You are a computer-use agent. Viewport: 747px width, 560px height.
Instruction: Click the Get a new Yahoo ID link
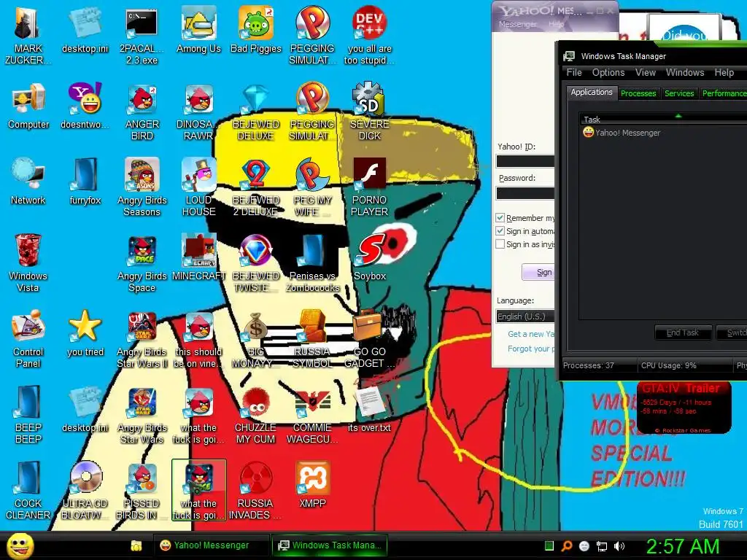tap(531, 334)
